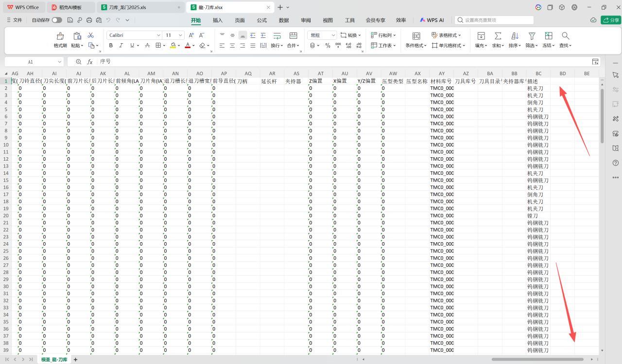622x364 pixels.
Task: Add a new sheet with the plus button
Action: (x=75, y=360)
